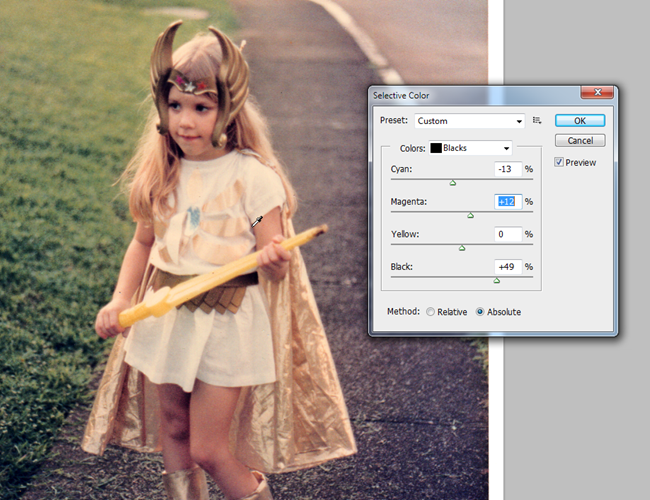Click the Selective Color dialog title bar

click(x=480, y=95)
